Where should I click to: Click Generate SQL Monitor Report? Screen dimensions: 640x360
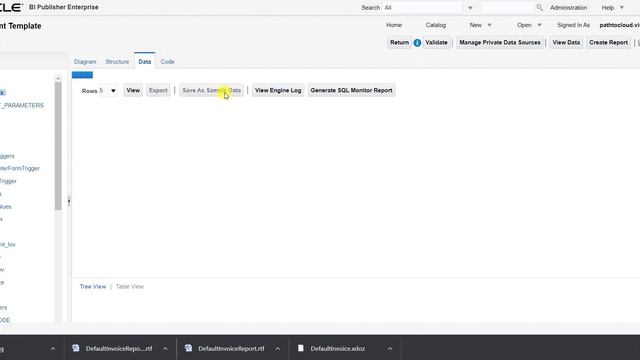point(351,91)
